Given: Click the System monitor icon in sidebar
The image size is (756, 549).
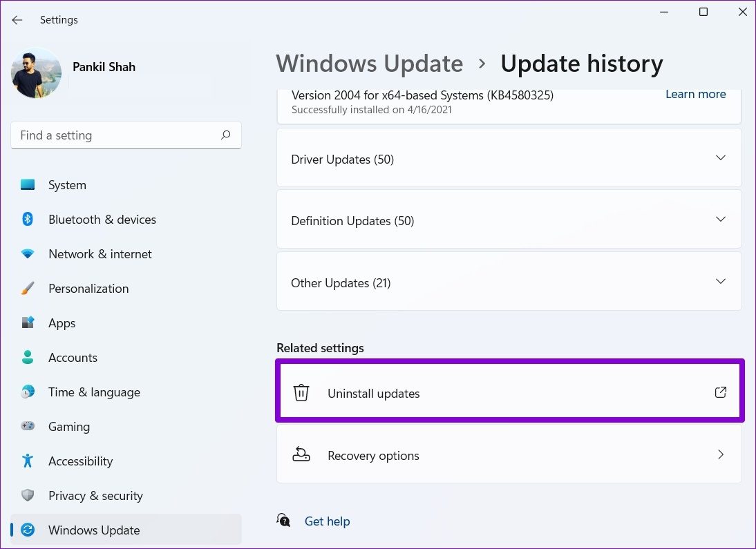Looking at the screenshot, I should coord(28,185).
